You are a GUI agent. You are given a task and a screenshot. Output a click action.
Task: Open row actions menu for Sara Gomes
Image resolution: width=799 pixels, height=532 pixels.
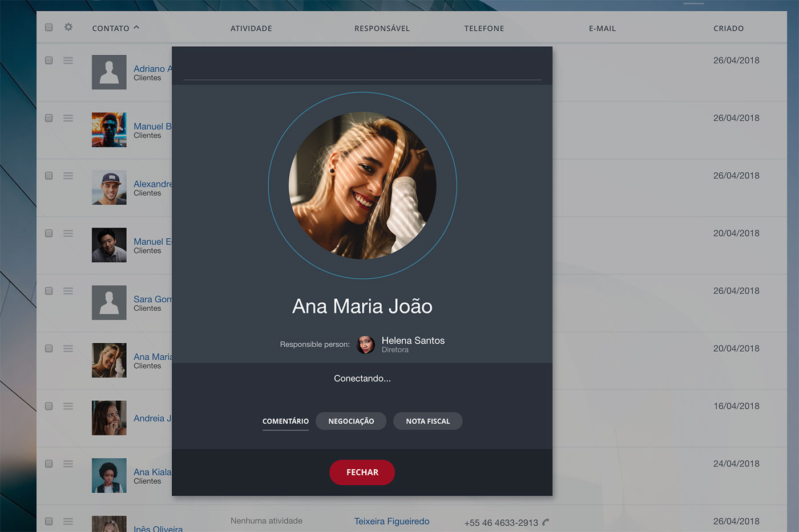68,291
